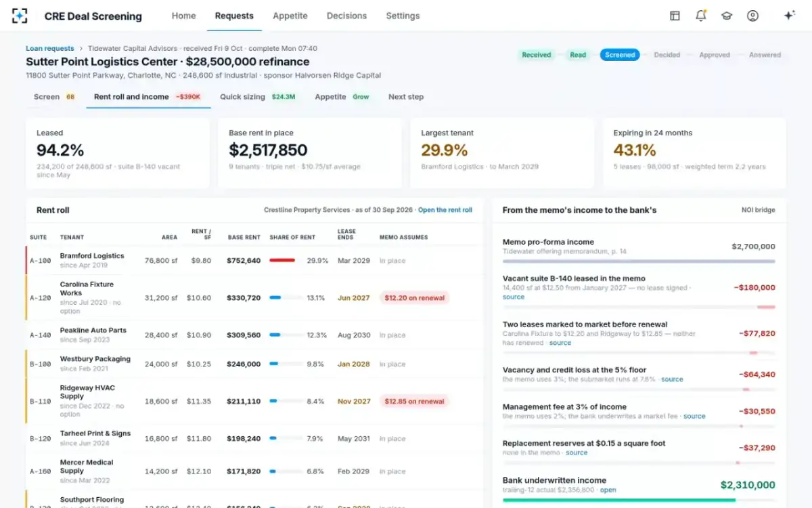Screen dimensions: 812x508
Task: Select the Peakline Auto Parts tenant name
Action: click(93, 331)
